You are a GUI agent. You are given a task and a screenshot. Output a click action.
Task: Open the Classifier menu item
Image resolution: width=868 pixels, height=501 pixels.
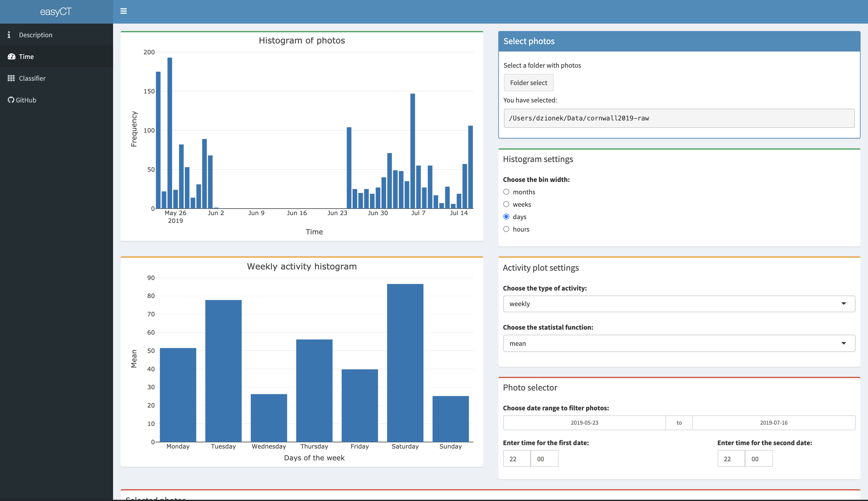[x=32, y=78]
